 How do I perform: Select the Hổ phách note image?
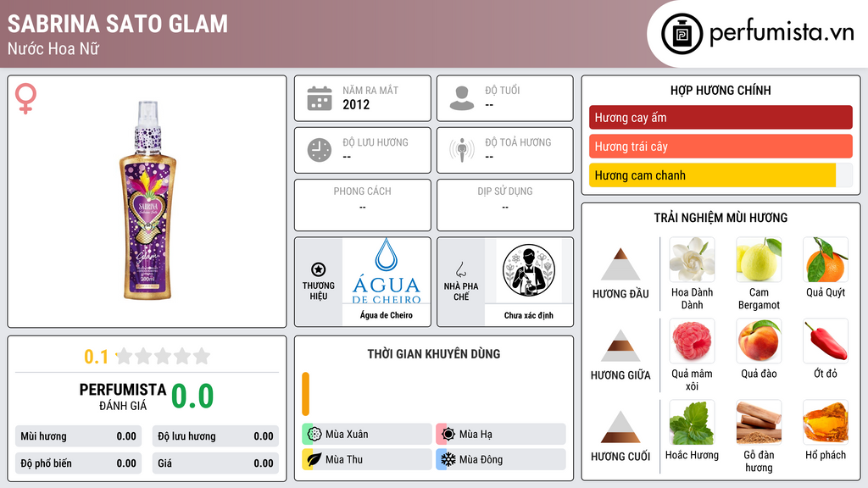pyautogui.click(x=826, y=423)
